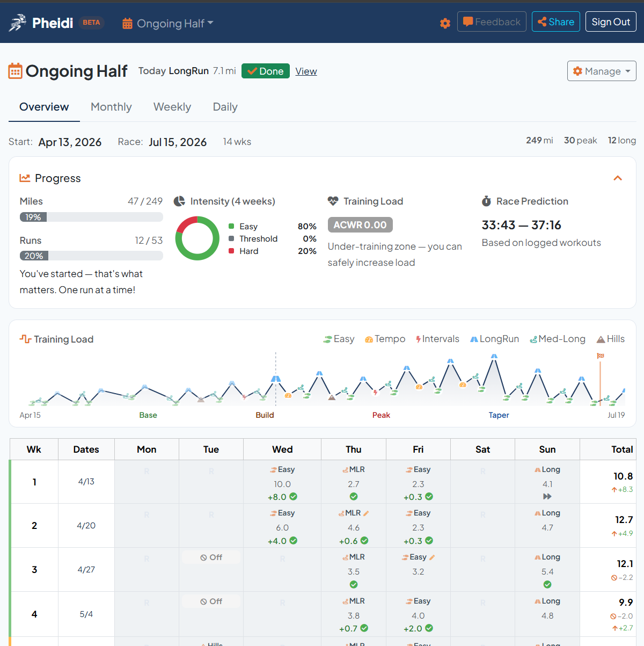
Task: Click the Runs 20% progress bar
Action: (x=91, y=256)
